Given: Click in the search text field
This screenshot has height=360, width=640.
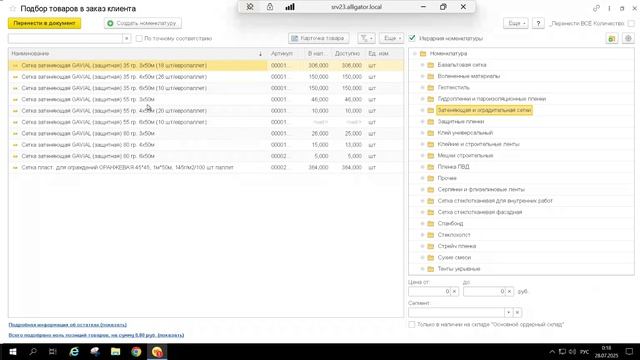Looking at the screenshot, I should (65, 38).
